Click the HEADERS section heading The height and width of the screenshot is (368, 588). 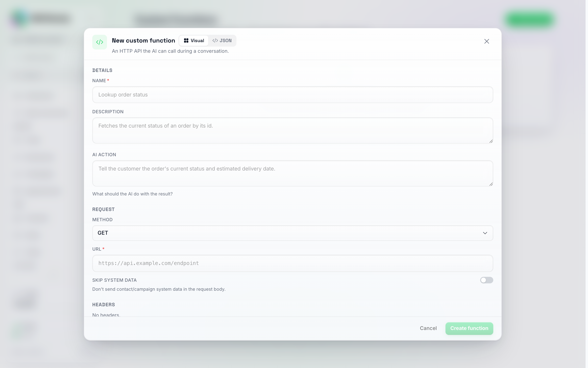click(104, 305)
